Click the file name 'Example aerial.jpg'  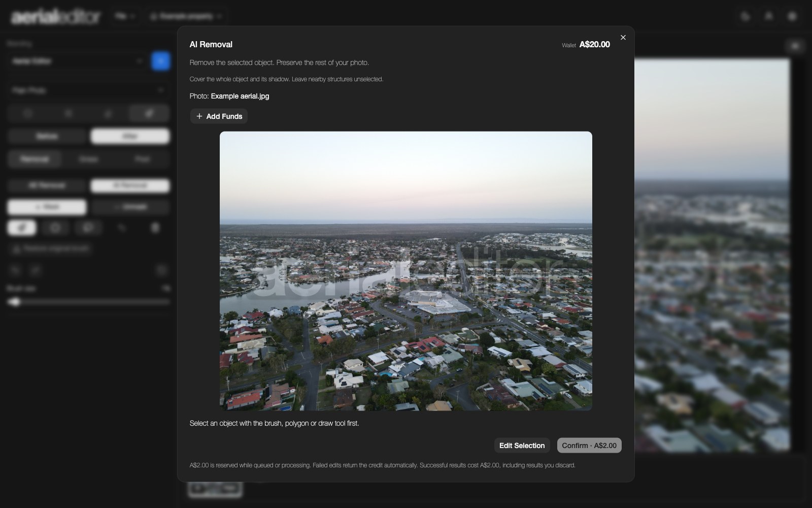[240, 96]
